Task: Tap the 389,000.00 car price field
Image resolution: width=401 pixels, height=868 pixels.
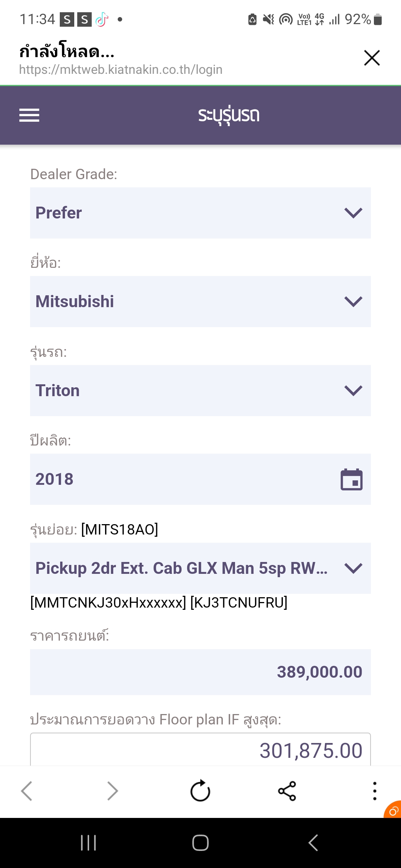Action: (200, 672)
